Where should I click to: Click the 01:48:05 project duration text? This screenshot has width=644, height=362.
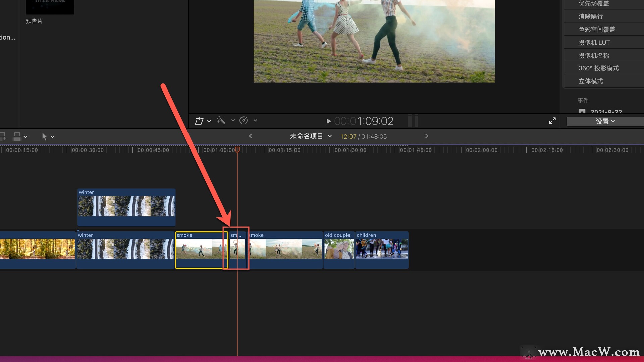point(374,137)
